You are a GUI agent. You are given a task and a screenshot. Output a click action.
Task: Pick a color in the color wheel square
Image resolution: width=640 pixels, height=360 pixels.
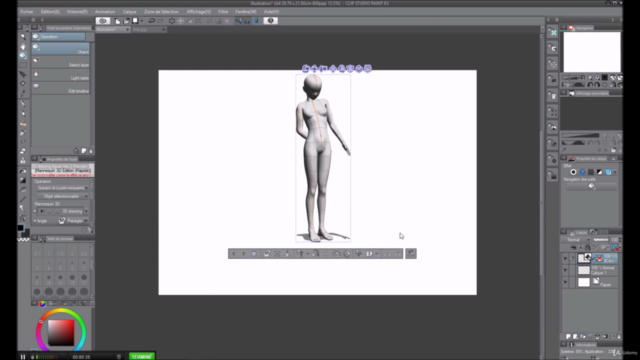[x=61, y=332]
